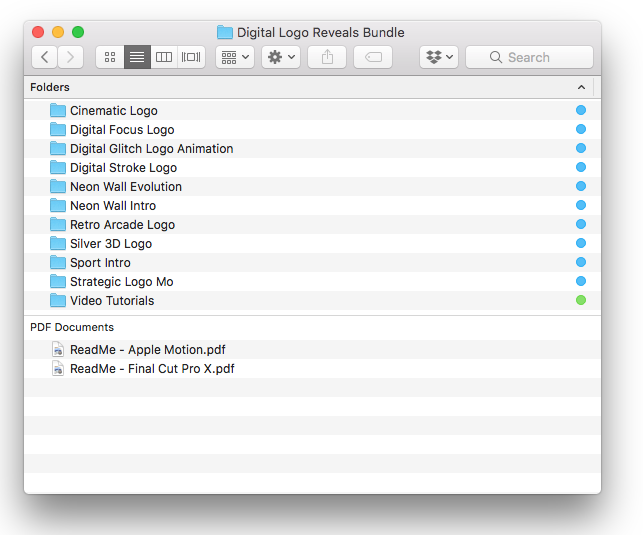This screenshot has height=535, width=643.
Task: Select the Digital Glitch Logo Animation folder
Action: [312, 148]
